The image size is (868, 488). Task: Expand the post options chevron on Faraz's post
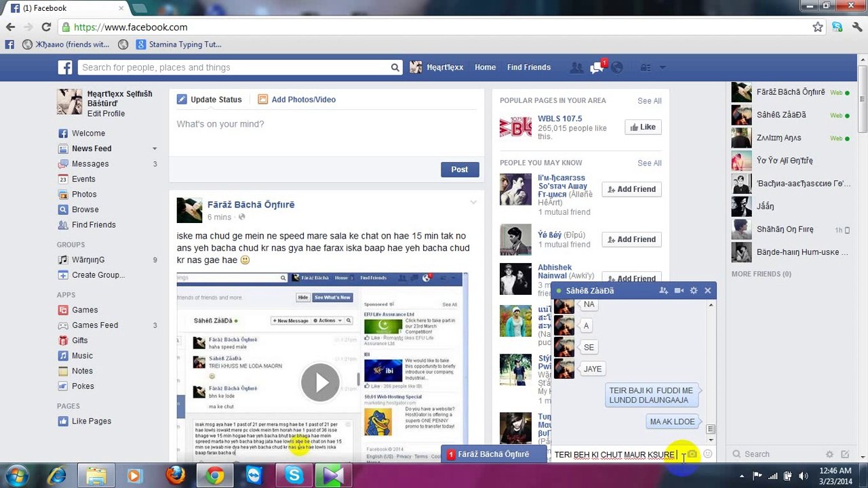tap(473, 203)
